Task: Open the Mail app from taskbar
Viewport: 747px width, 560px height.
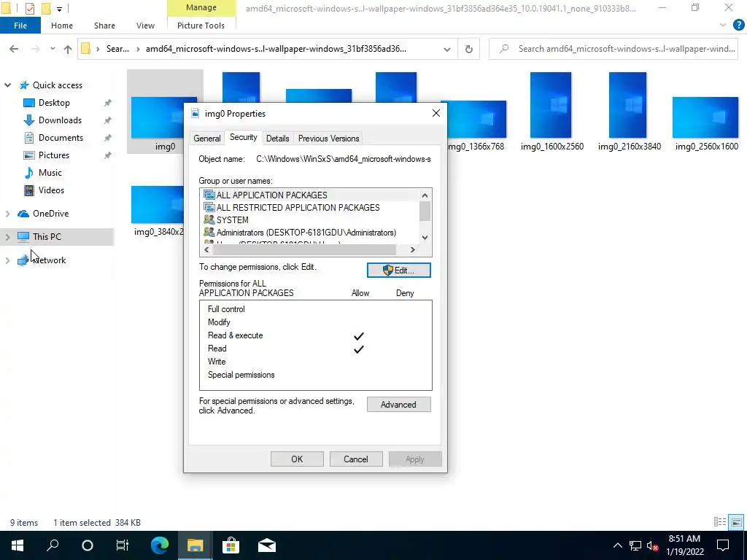Action: [x=267, y=545]
